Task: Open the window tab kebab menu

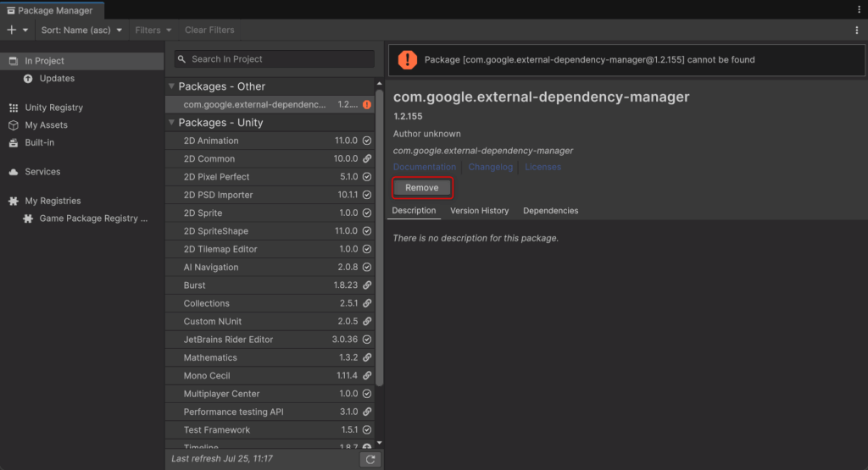Action: tap(860, 8)
